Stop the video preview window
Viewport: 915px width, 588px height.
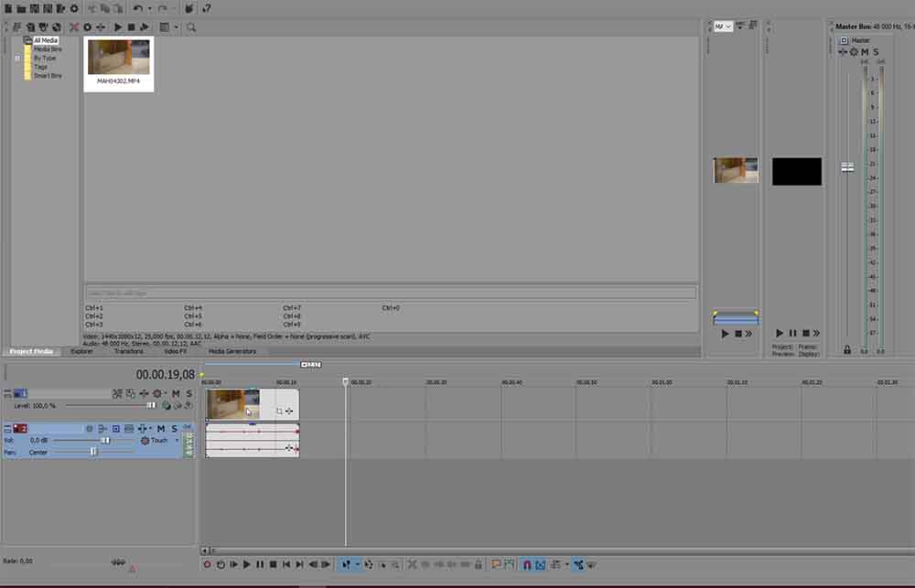click(x=805, y=333)
